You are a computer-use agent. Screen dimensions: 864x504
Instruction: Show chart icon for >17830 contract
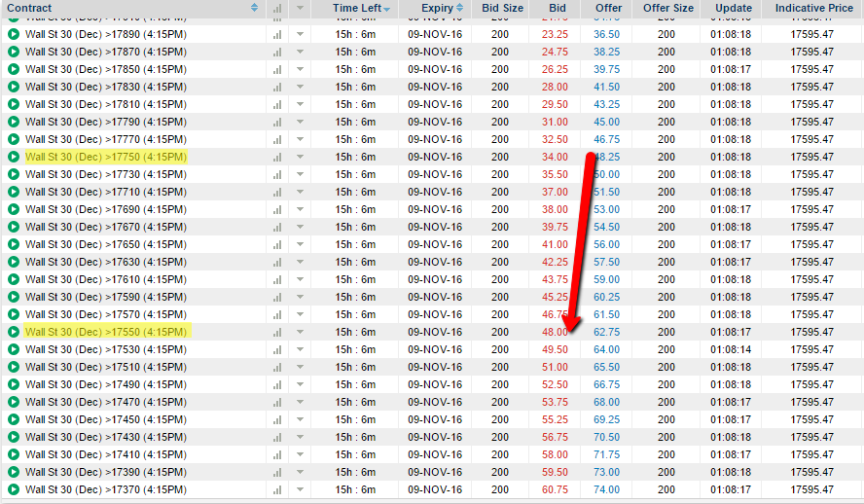click(277, 87)
